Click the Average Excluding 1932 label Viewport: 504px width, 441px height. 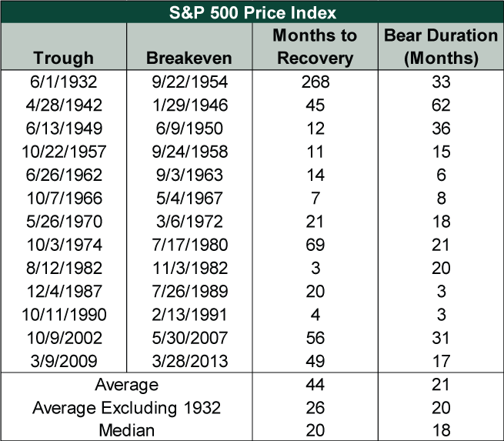(x=126, y=408)
